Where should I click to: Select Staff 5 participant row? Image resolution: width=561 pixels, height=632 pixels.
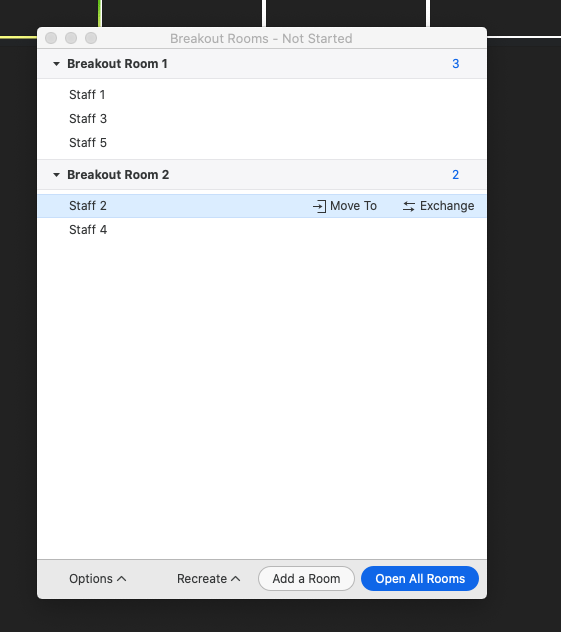262,143
